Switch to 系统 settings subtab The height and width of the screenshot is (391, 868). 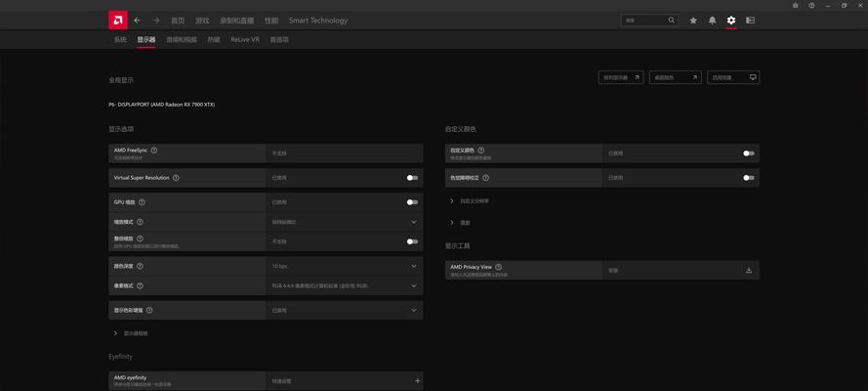[x=120, y=40]
